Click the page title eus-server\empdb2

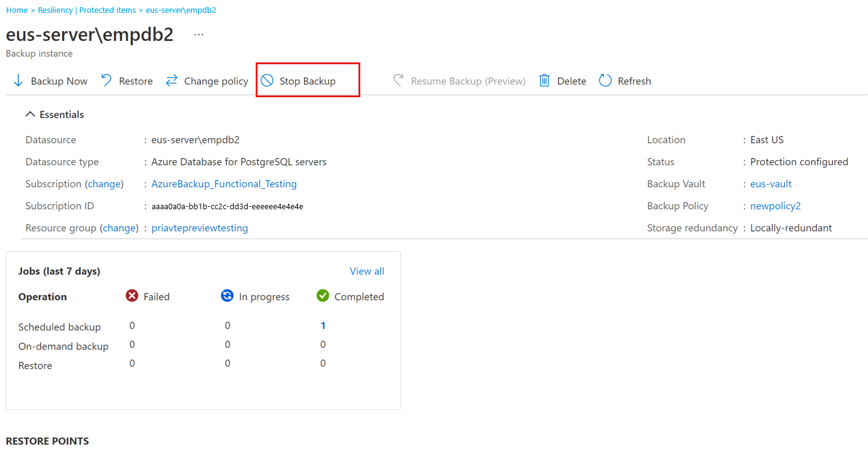coord(90,35)
